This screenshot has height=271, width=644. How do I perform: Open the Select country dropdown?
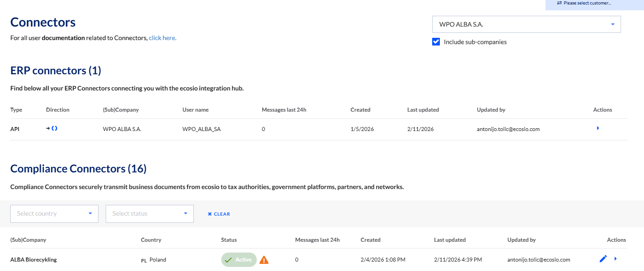coord(54,214)
